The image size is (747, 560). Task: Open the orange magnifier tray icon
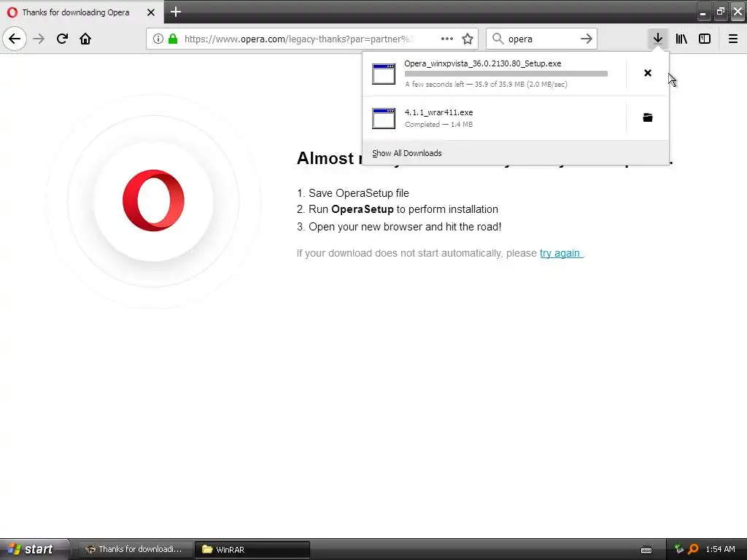click(693, 549)
